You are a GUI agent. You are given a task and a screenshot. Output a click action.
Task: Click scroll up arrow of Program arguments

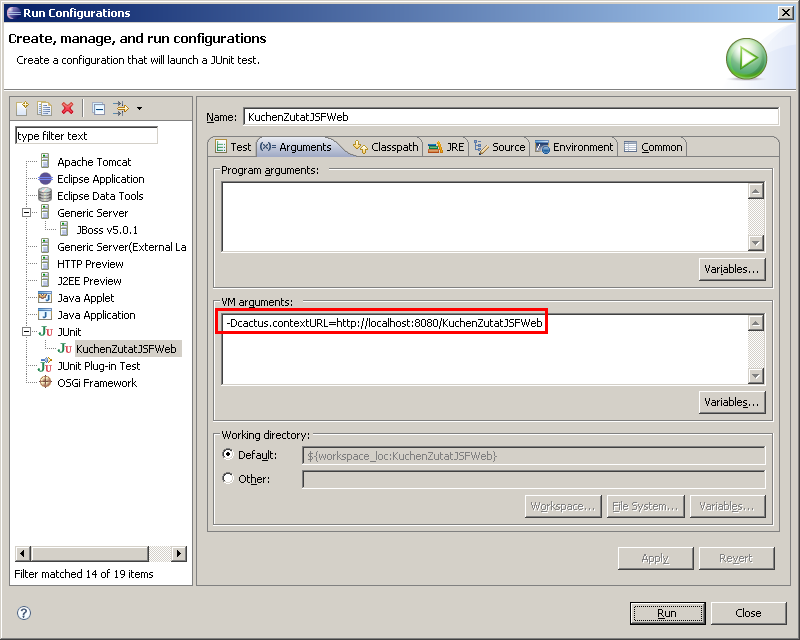756,191
